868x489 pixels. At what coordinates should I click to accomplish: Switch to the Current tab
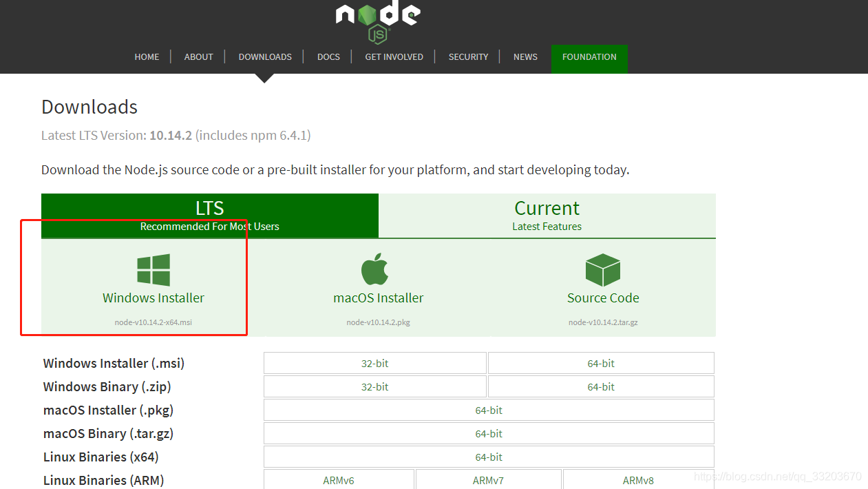(547, 216)
